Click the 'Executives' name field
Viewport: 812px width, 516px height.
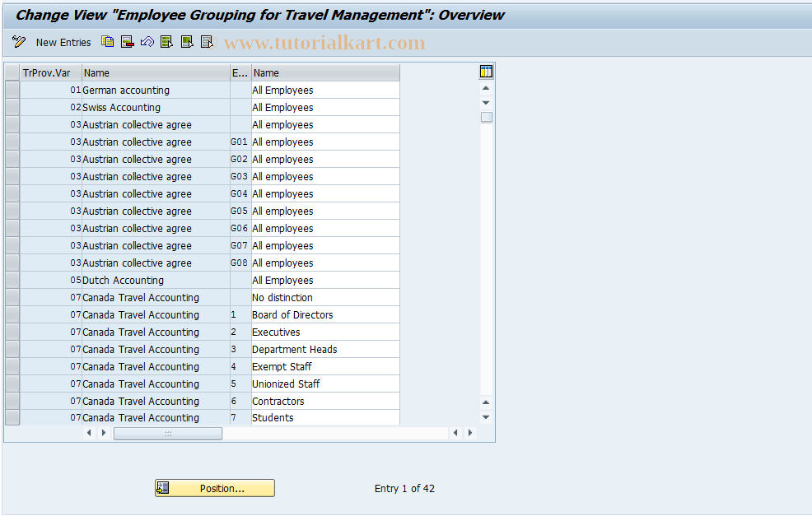(x=325, y=332)
